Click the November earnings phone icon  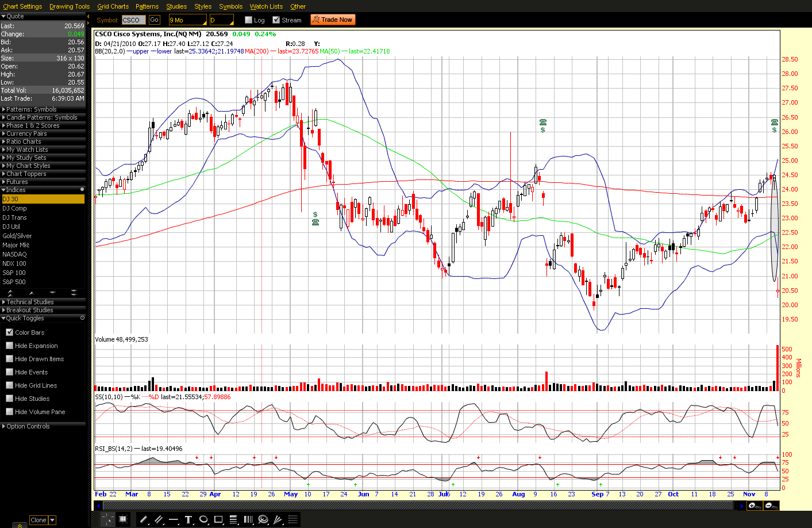[x=775, y=122]
